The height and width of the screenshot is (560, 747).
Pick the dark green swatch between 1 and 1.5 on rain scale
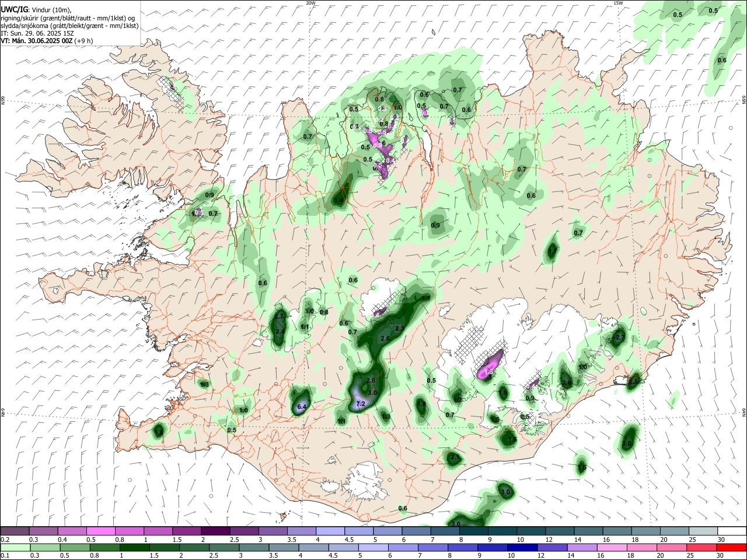134,547
